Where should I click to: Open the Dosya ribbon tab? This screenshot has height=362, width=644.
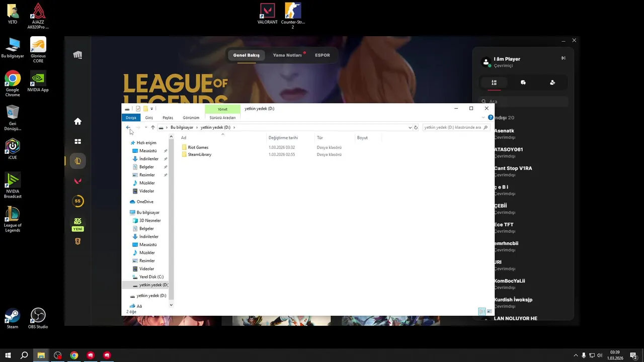point(131,118)
